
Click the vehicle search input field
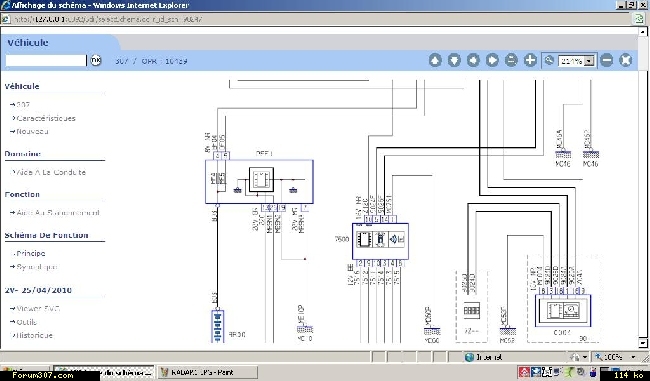pyautogui.click(x=46, y=61)
